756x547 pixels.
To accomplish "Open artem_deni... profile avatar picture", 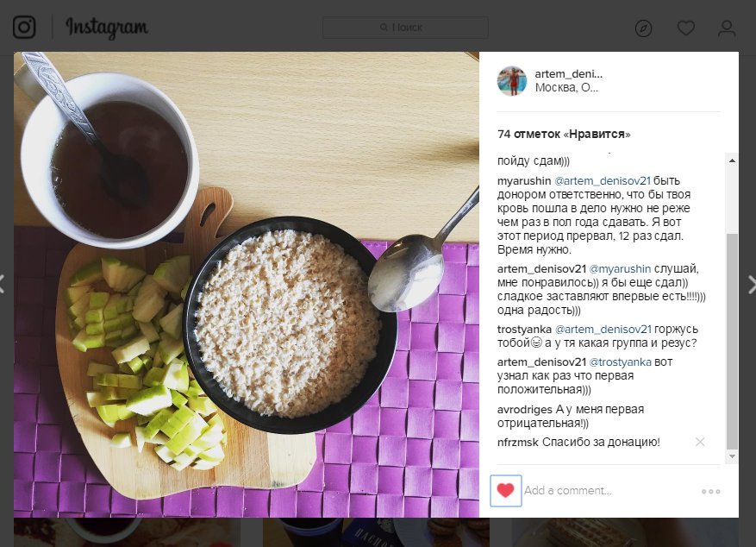I will point(512,81).
